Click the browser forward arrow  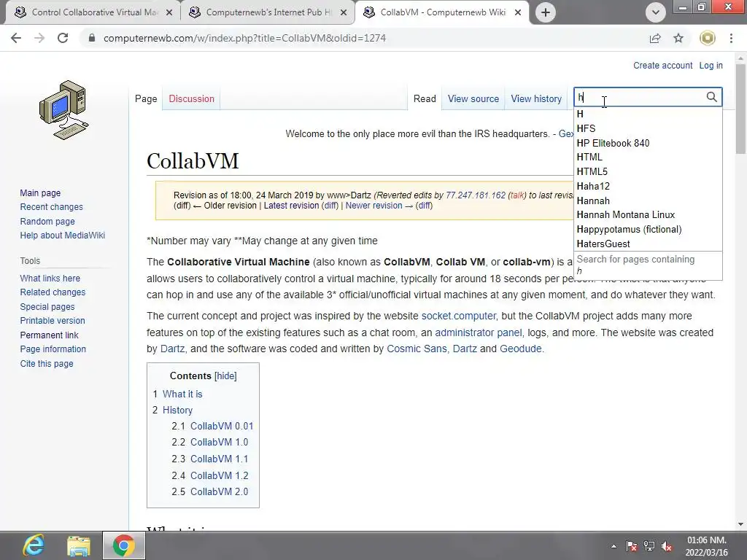point(39,38)
